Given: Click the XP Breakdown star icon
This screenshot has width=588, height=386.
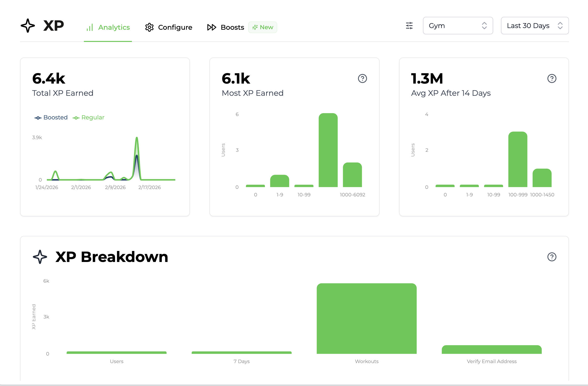Looking at the screenshot, I should (40, 257).
